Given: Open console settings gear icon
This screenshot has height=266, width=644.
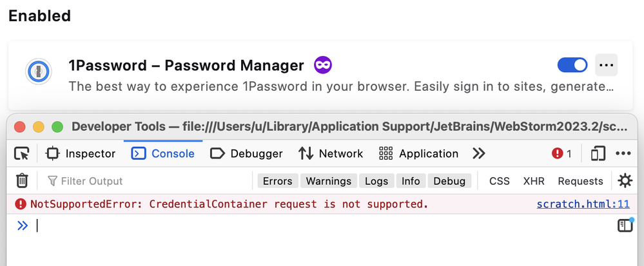Looking at the screenshot, I should 625,181.
